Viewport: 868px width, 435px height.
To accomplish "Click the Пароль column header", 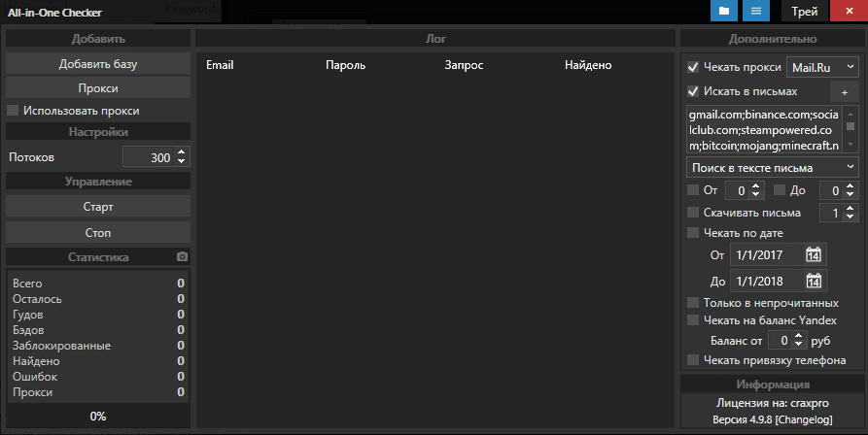I will 345,65.
